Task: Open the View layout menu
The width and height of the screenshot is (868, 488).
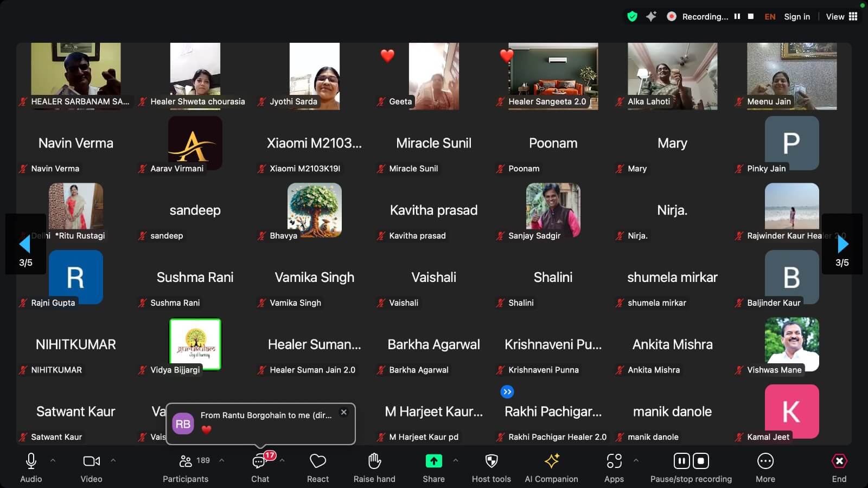Action: click(841, 17)
